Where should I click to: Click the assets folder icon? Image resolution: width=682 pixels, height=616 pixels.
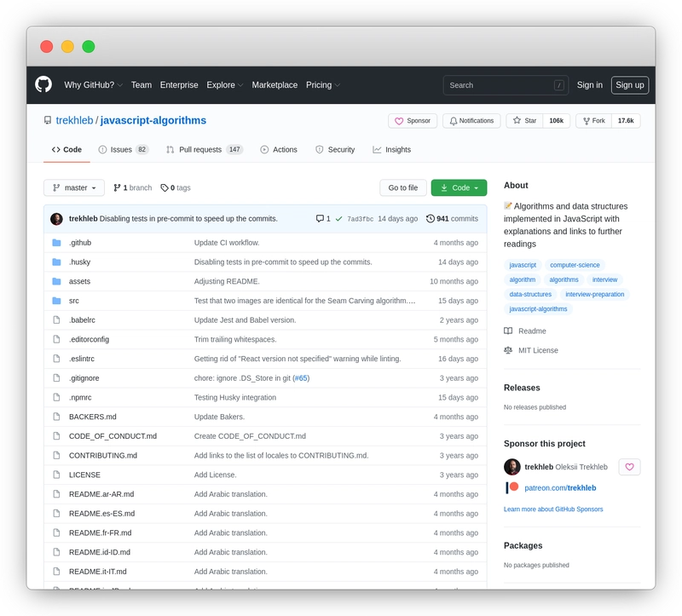point(56,281)
